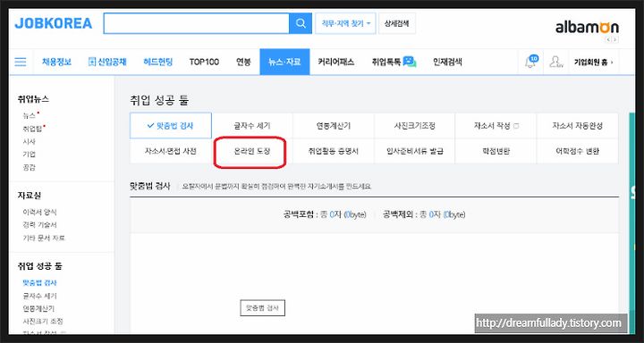Viewport: 644px width, 343px height.
Task: Open the 인재검색 menu
Action: pyautogui.click(x=447, y=62)
